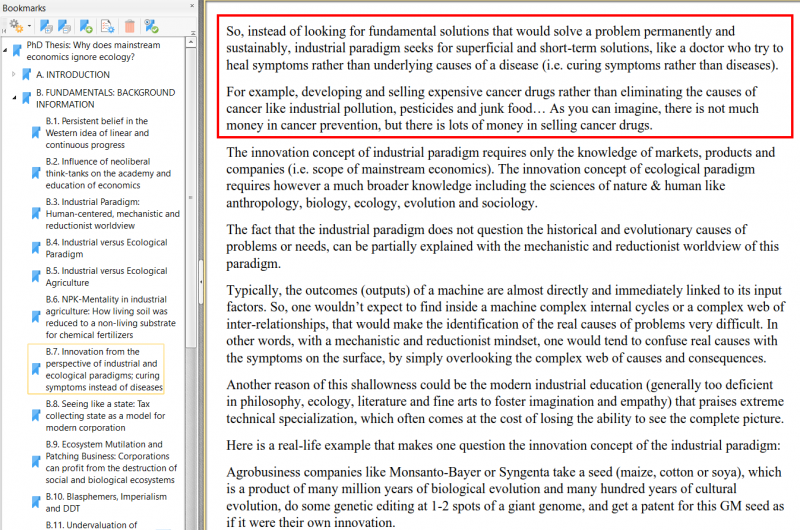Click the paragraph starting 'Agrobusiness companies like Monsanto-Bayer'
The width and height of the screenshot is (800, 530).
(505, 497)
